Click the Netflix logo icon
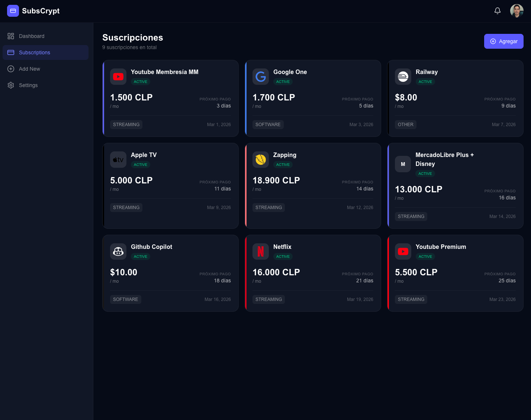Screen dimensions: 531x420 tap(261, 251)
